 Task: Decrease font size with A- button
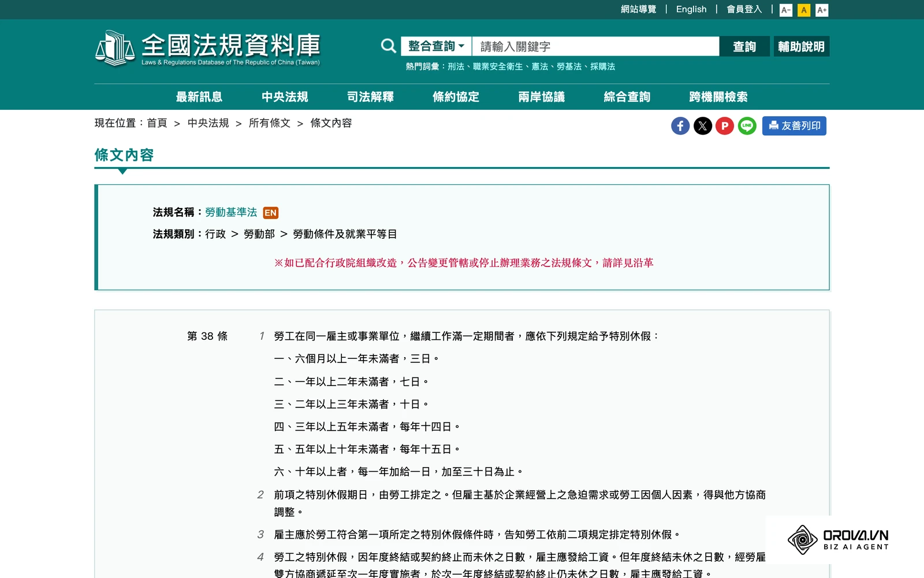(x=786, y=10)
